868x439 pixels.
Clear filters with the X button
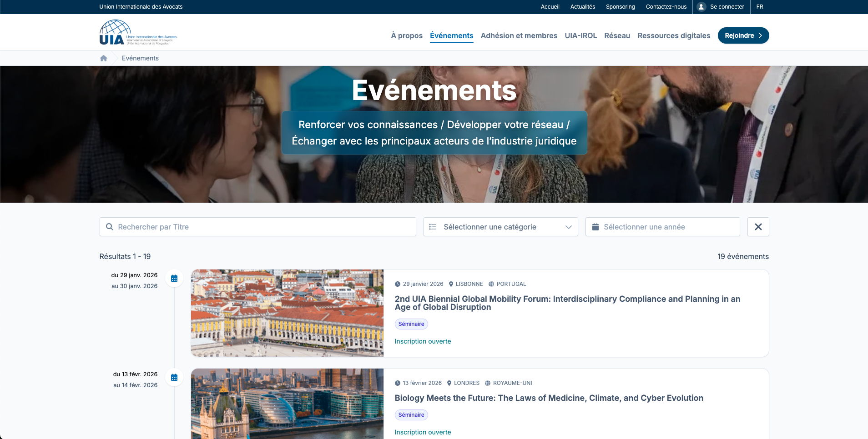tap(758, 227)
